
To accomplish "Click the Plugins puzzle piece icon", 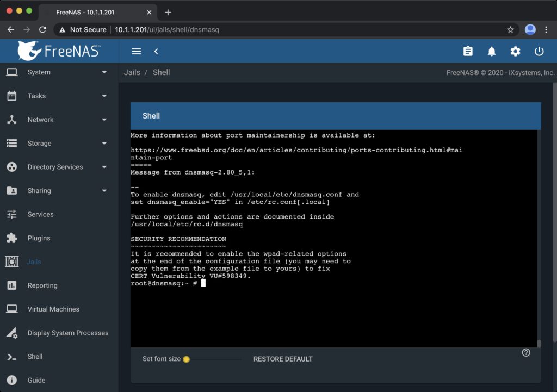I will 12,238.
